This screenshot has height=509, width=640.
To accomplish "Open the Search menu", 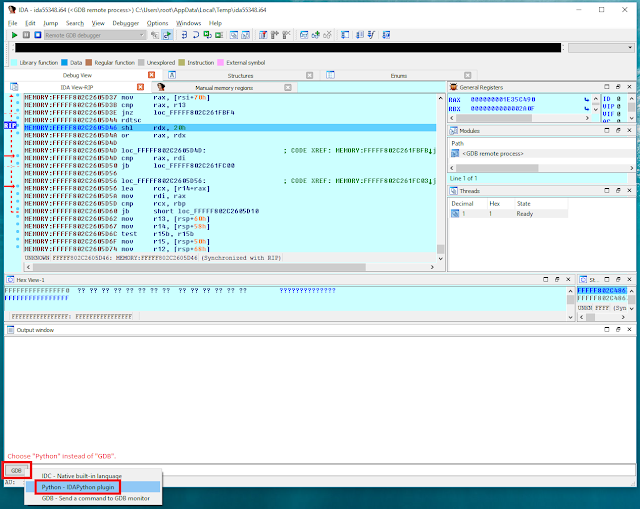I will [x=75, y=23].
